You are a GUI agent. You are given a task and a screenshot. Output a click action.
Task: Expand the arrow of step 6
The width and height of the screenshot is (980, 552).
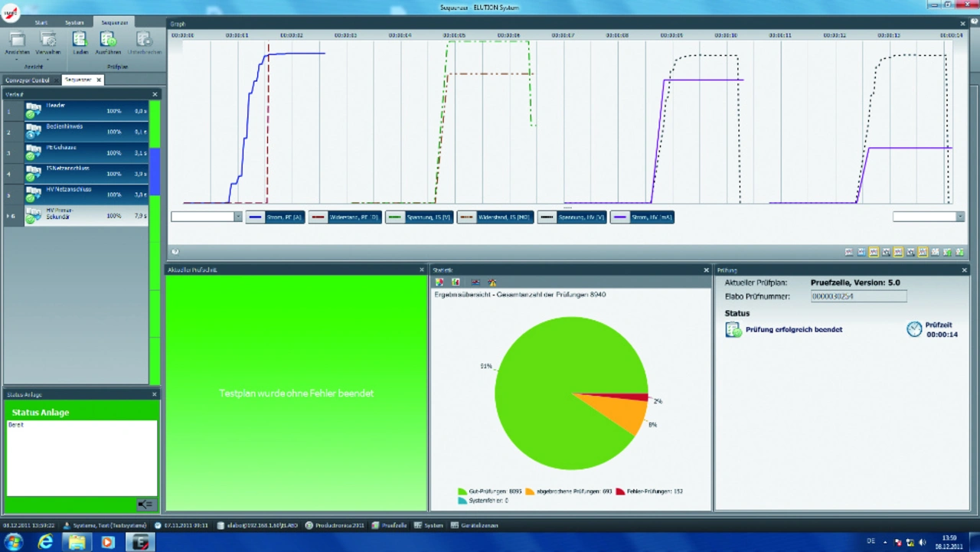8,216
